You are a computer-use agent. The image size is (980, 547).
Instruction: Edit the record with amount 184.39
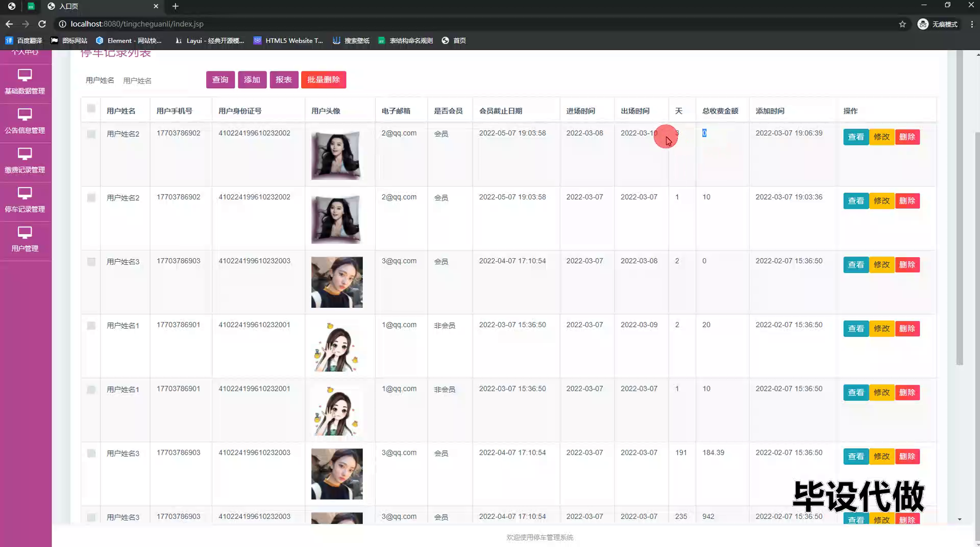point(881,457)
